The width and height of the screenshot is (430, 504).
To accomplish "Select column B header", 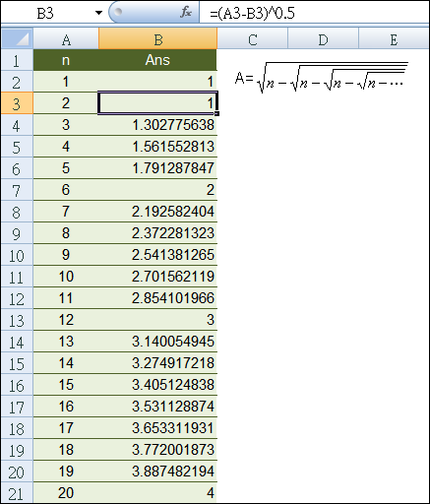I will tap(157, 39).
